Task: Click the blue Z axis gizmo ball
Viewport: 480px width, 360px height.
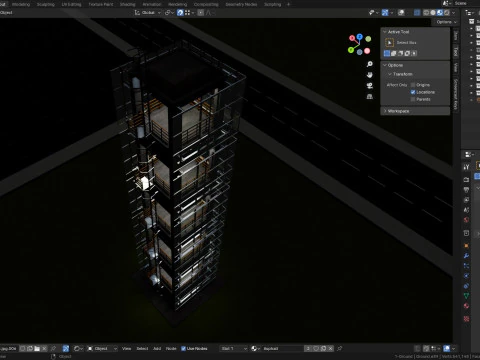Action: 360,36
